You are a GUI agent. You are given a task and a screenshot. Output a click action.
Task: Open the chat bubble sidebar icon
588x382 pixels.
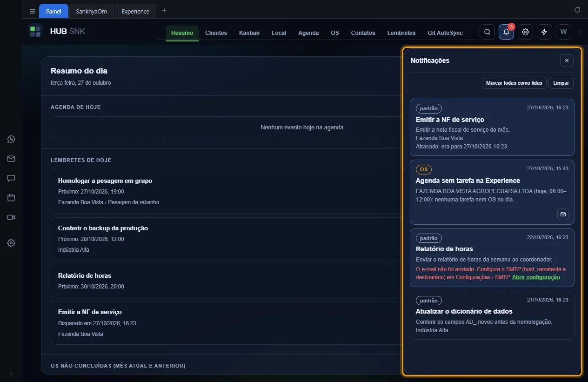click(x=11, y=178)
